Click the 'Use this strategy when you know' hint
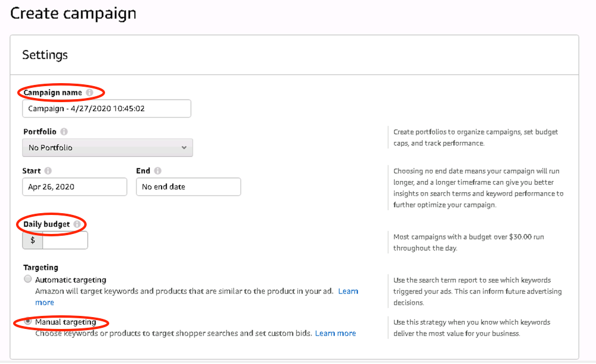The width and height of the screenshot is (596, 364). pos(472,328)
